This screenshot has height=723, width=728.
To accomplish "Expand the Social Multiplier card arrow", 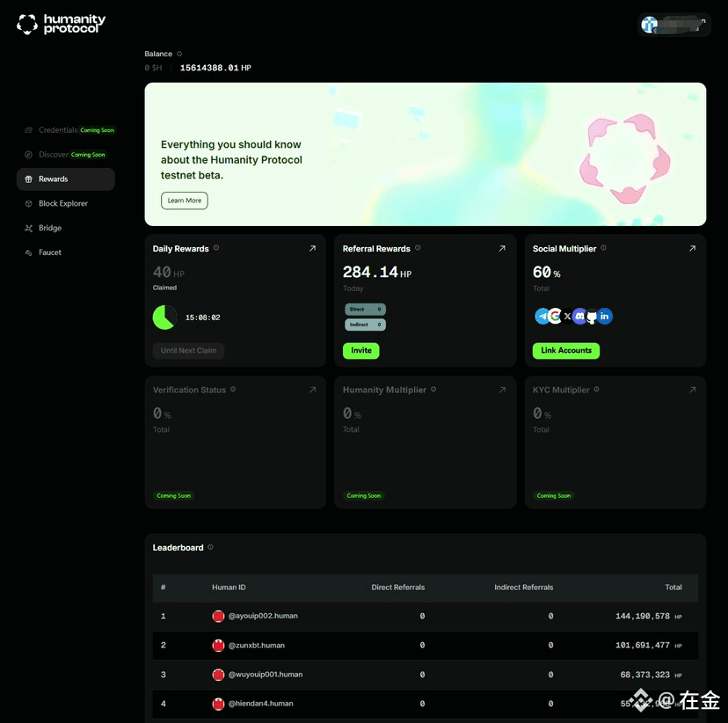I will (692, 248).
